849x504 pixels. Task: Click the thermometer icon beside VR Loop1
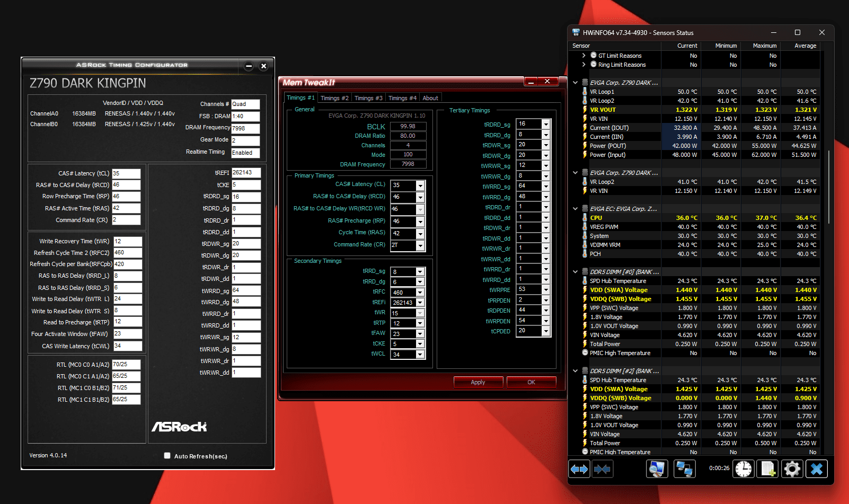[585, 92]
